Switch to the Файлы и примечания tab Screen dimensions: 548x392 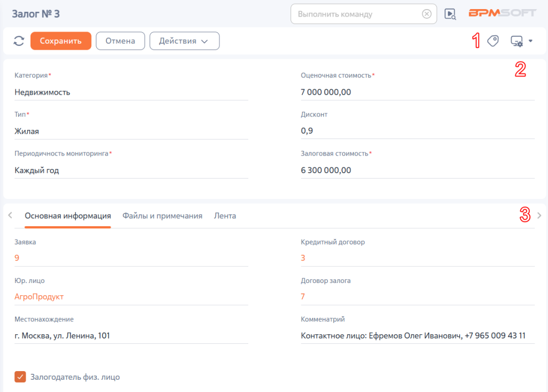pos(162,216)
